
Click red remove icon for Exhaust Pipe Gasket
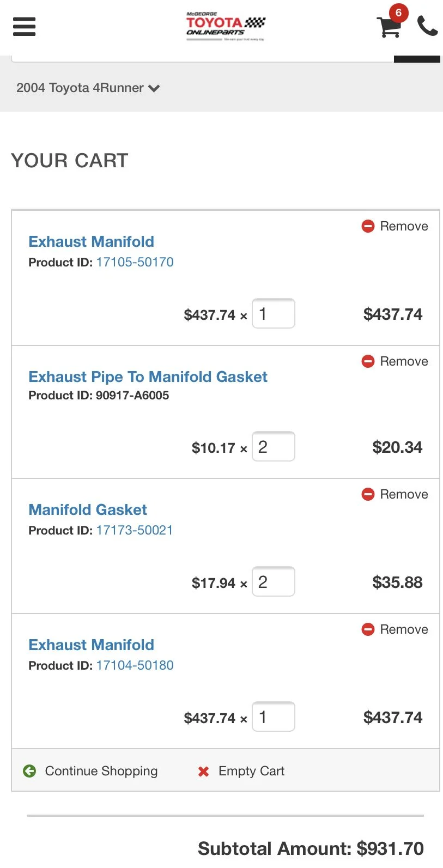[x=368, y=361]
